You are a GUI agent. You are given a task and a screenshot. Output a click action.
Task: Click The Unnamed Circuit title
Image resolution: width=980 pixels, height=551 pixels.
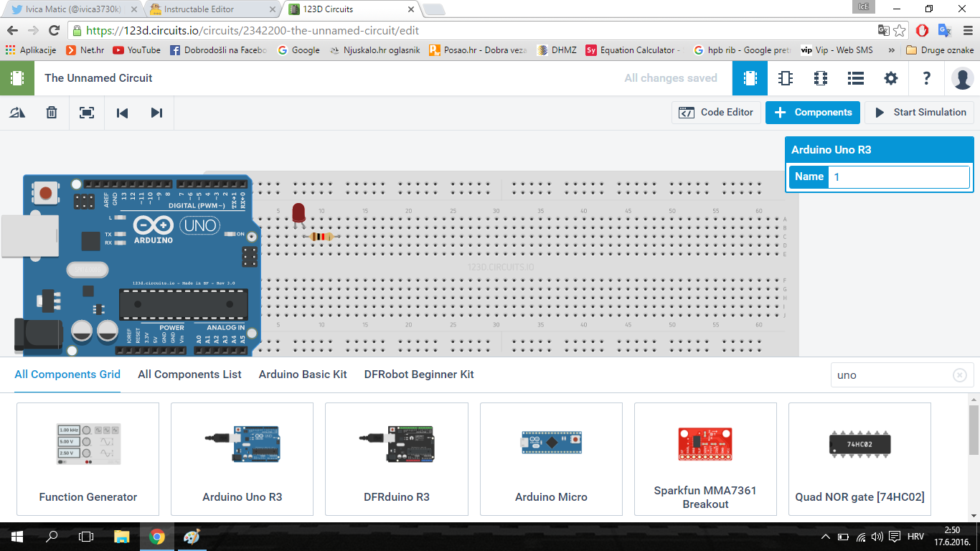(x=98, y=78)
